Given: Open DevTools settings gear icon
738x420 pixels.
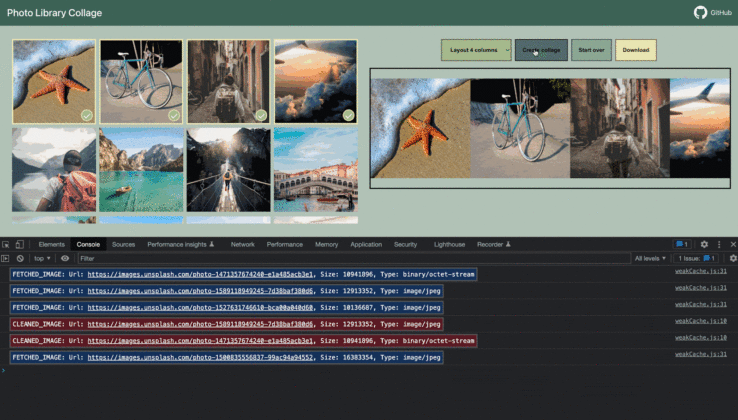Looking at the screenshot, I should click(704, 244).
